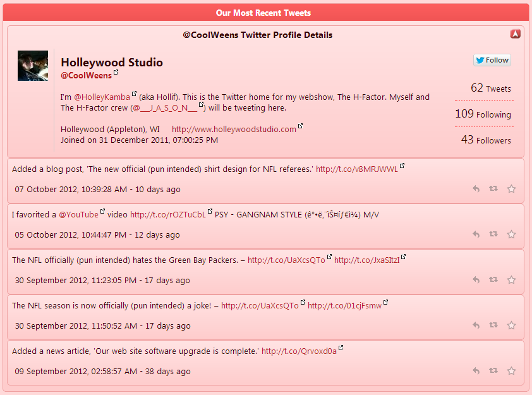Favorite the software upgrade tweet
Image resolution: width=532 pixels, height=395 pixels.
[511, 370]
